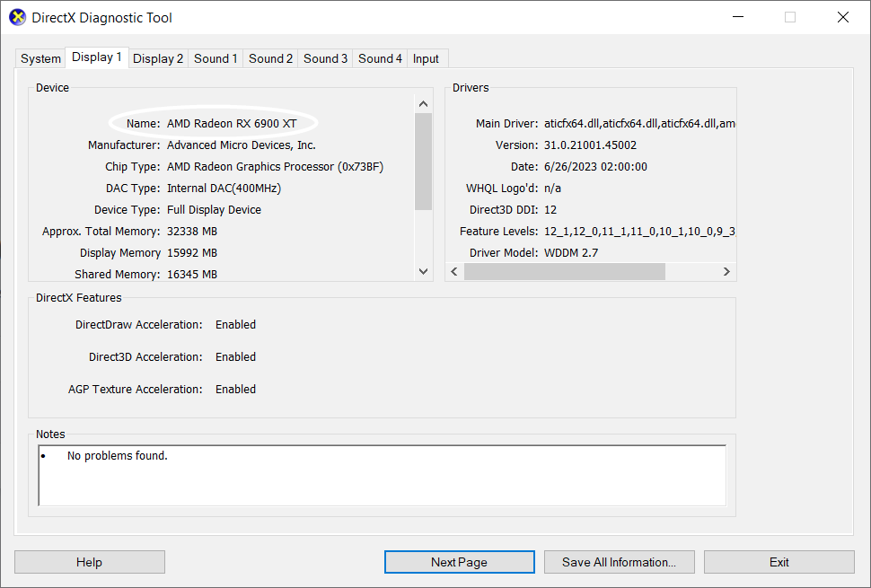Click the Exit button
The image size is (871, 588).
[779, 562]
